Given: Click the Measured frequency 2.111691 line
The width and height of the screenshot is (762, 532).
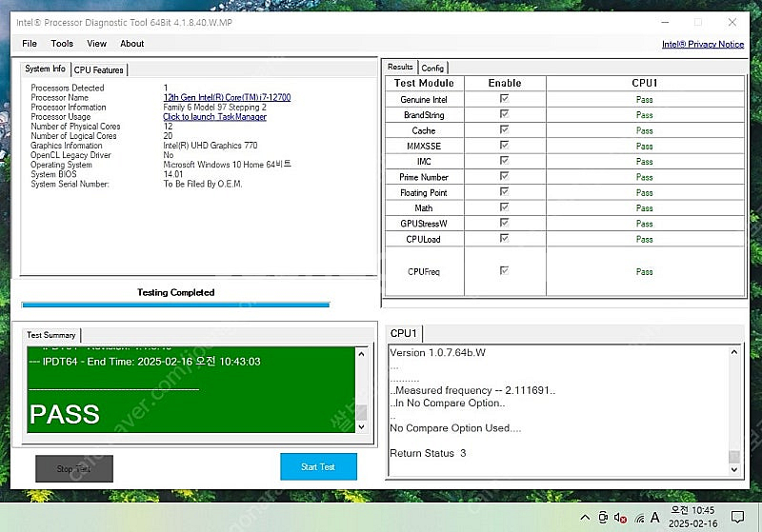Looking at the screenshot, I should point(472,390).
